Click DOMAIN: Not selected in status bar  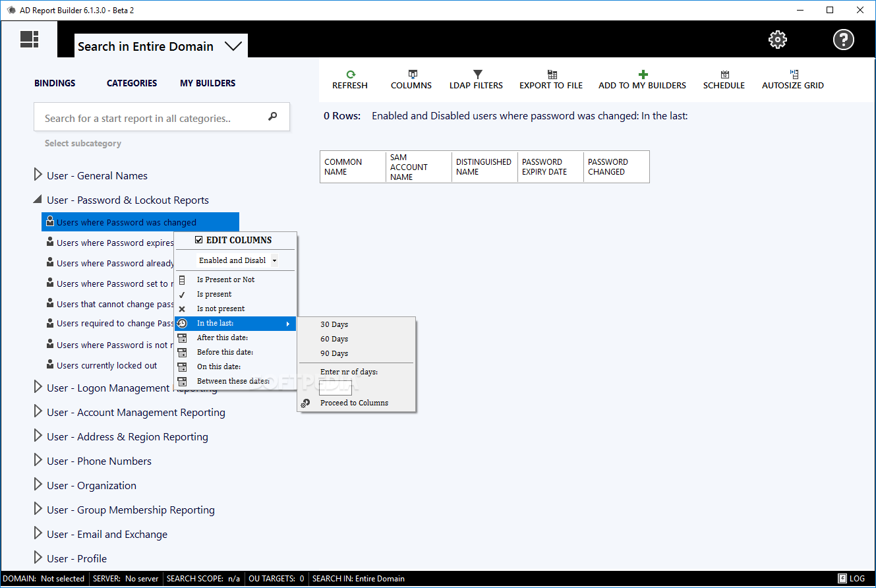point(44,579)
